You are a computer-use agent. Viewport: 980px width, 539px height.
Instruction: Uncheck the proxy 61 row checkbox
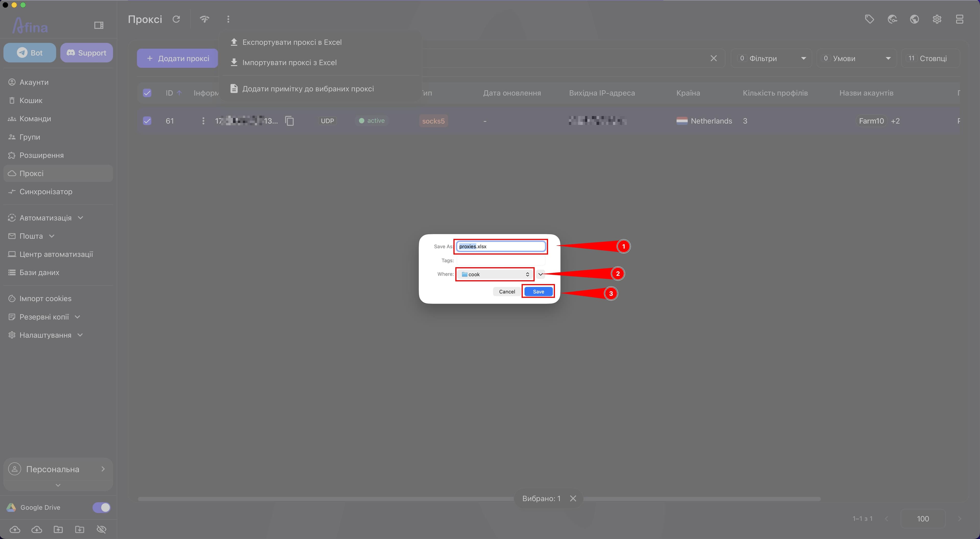(x=147, y=121)
